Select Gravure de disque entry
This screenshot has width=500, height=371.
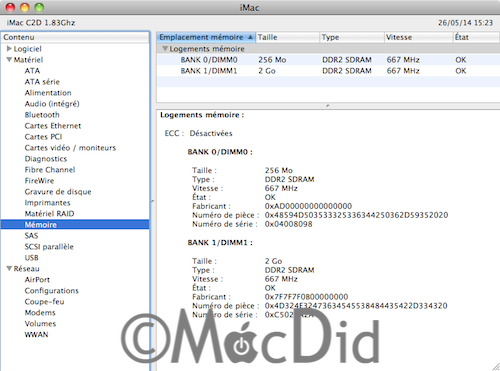click(x=58, y=192)
